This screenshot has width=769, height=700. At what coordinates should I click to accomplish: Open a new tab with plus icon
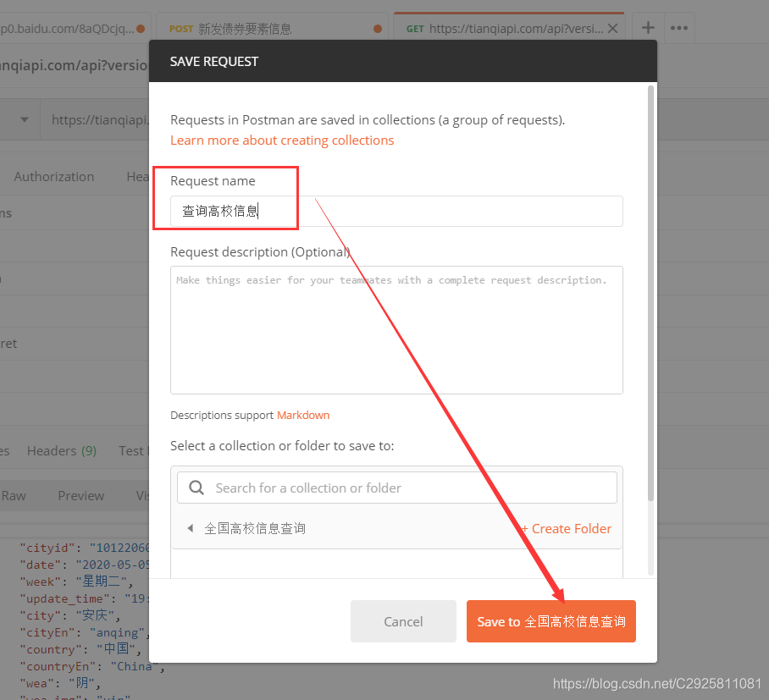point(648,27)
